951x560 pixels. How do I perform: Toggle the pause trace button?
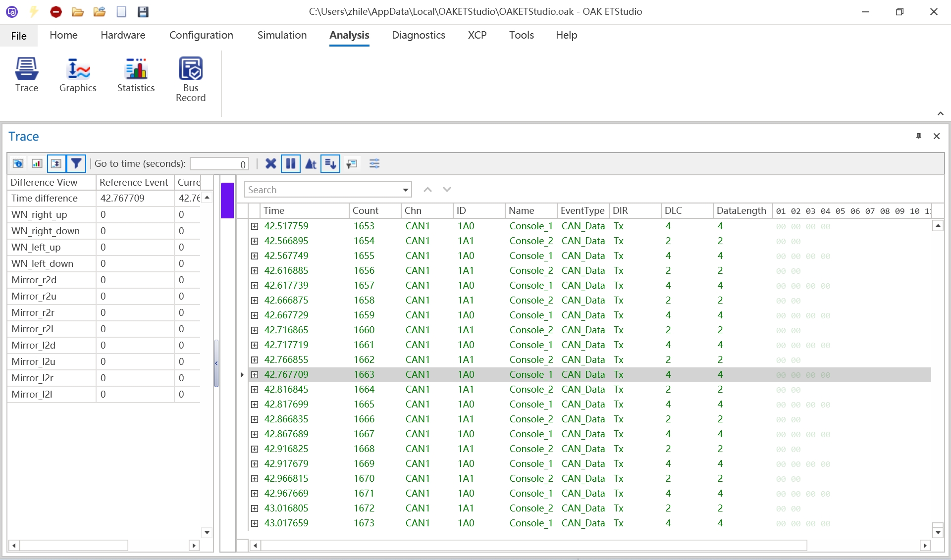pos(291,163)
